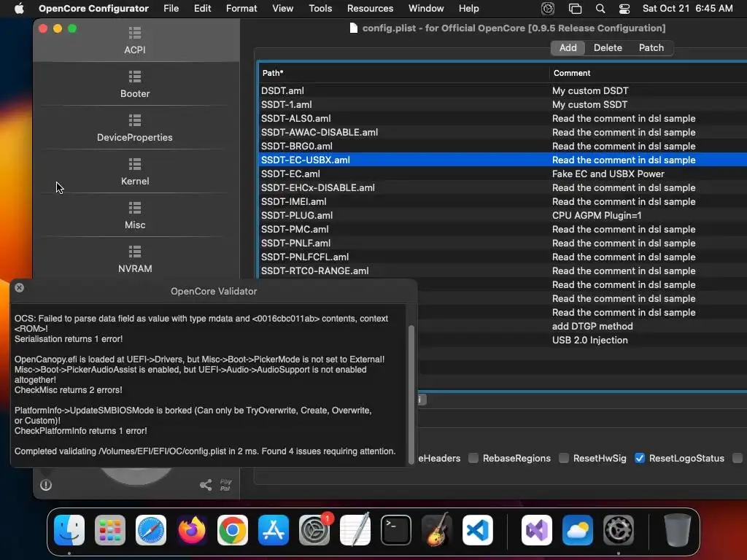Viewport: 747px width, 560px height.
Task: Click the scrollbar in OpenCore Validator panel
Action: coord(411,394)
